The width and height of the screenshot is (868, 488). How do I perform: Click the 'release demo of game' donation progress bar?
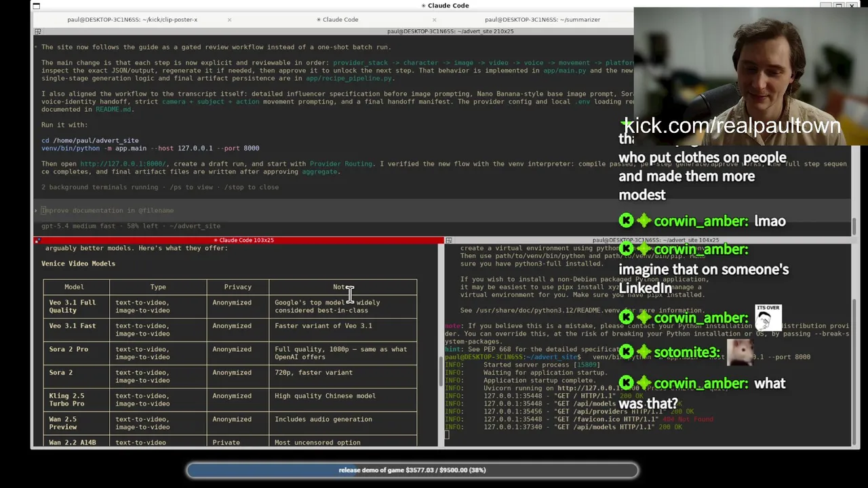click(412, 470)
